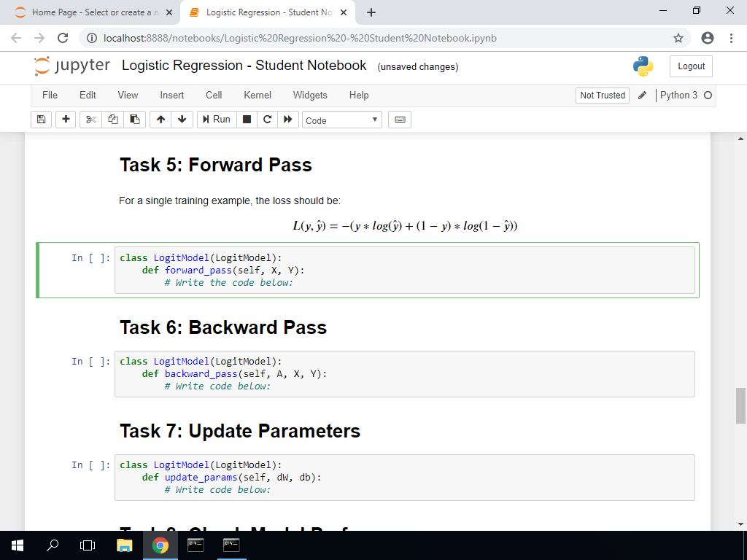
Task: Reload the current page
Action: point(63,38)
